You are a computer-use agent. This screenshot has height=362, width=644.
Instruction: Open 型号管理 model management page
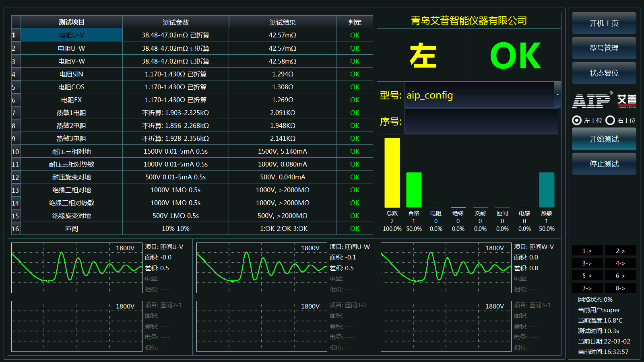[604, 48]
